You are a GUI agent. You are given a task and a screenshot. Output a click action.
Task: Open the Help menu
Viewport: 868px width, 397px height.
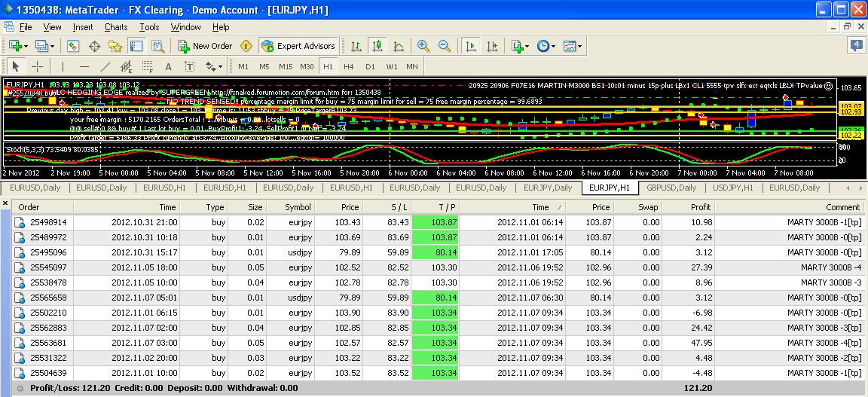220,26
